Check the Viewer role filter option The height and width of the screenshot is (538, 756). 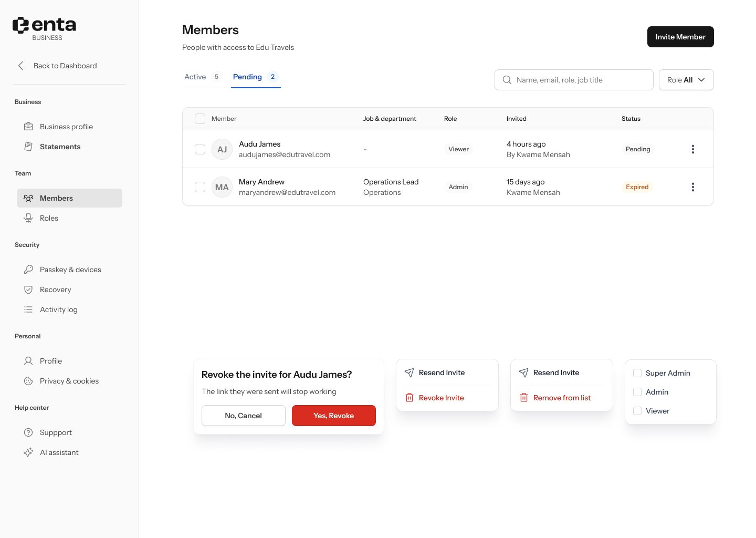tap(637, 411)
